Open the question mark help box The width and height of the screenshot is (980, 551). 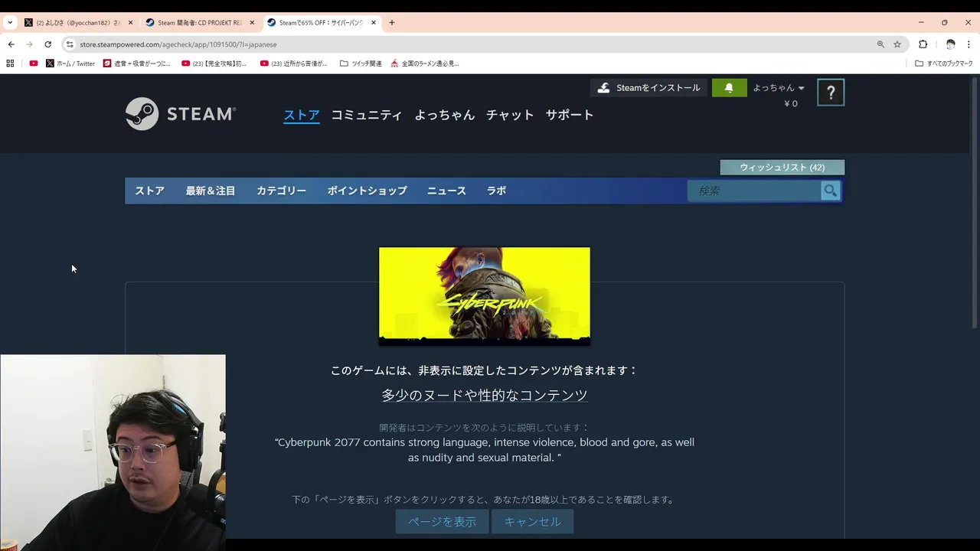click(x=831, y=93)
